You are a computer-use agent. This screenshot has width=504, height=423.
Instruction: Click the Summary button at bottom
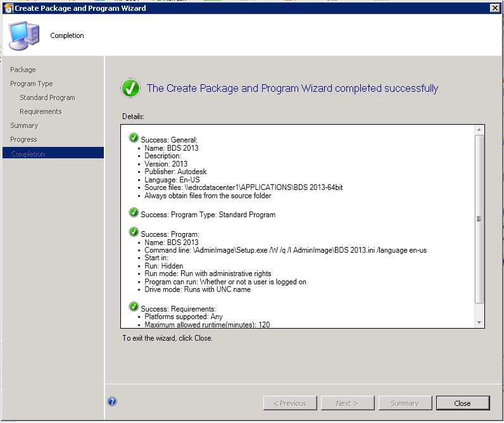pyautogui.click(x=405, y=403)
